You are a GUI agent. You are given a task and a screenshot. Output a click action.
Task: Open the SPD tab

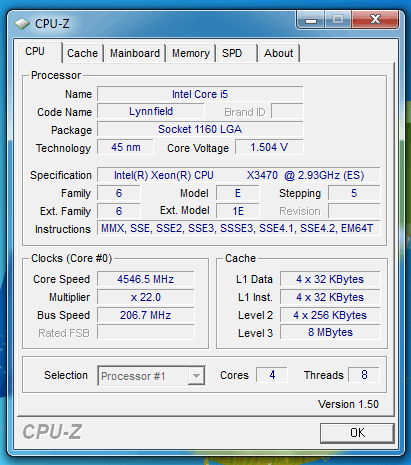click(x=237, y=53)
